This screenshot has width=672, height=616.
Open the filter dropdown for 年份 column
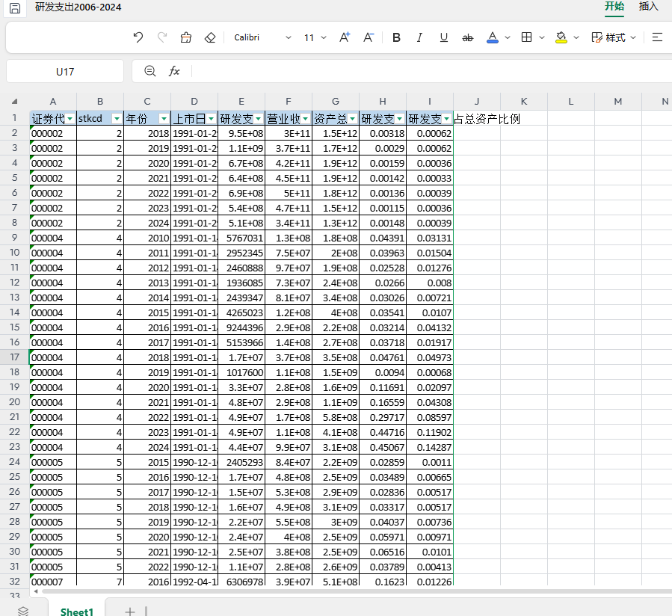(x=164, y=119)
